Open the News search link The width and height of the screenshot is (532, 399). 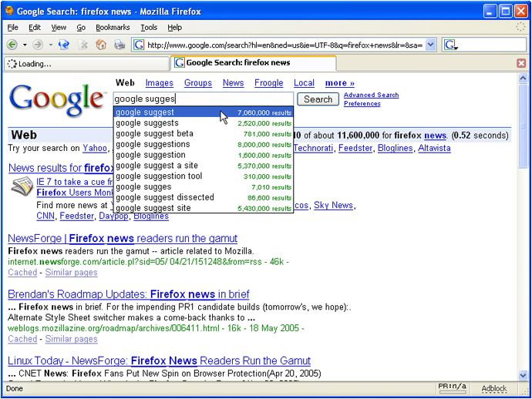click(233, 82)
